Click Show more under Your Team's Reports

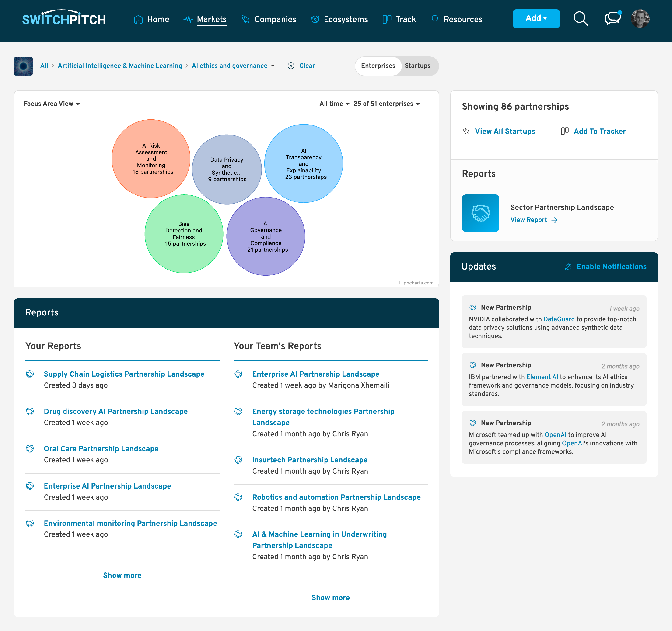point(331,598)
